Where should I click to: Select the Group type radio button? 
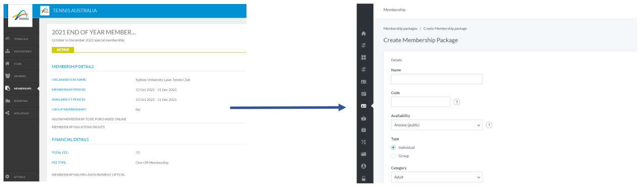393,156
